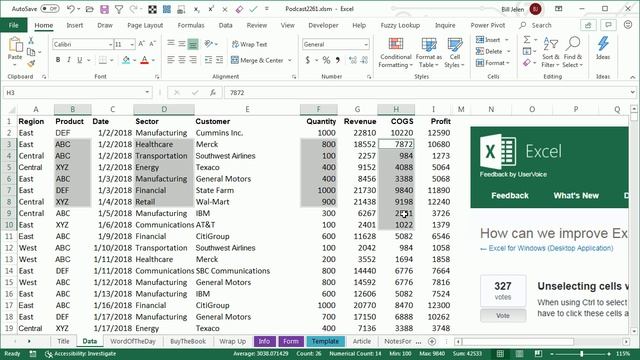Open the Conditional Formatting menu
640x360 pixels.
point(396,53)
